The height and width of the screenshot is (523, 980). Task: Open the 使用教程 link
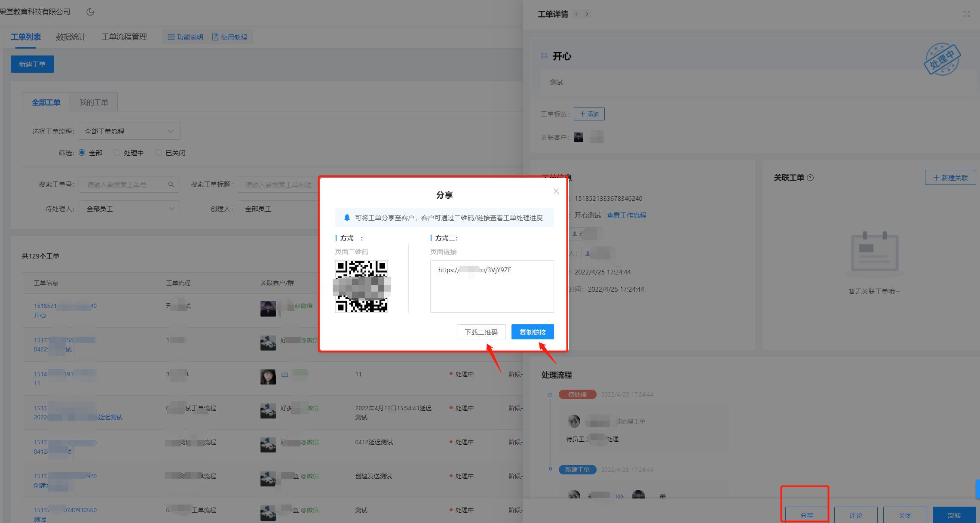pyautogui.click(x=230, y=37)
